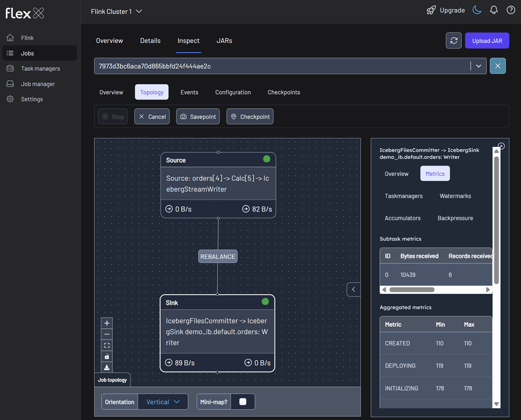Click the INITIALIZING metric row

(436, 388)
